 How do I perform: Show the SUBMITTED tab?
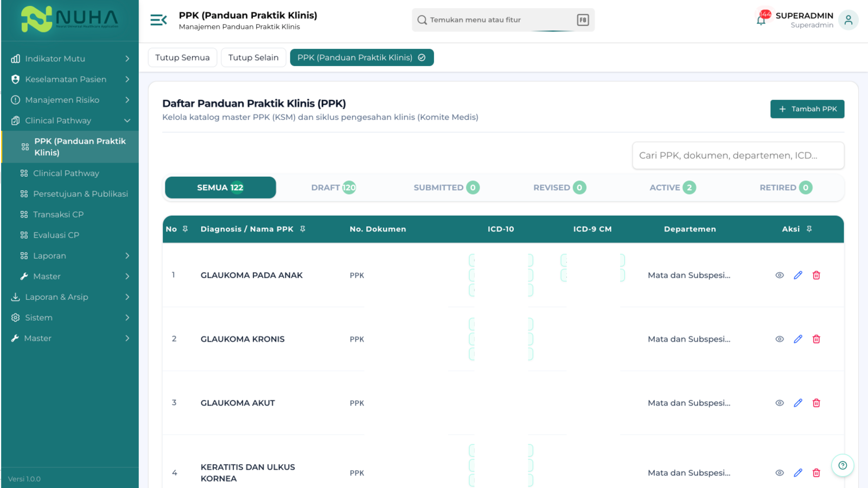446,188
